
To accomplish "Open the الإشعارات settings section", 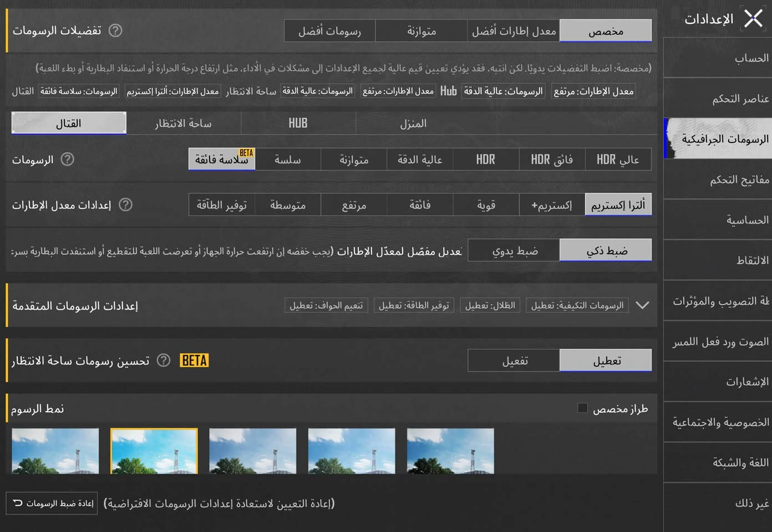I will pyautogui.click(x=718, y=382).
